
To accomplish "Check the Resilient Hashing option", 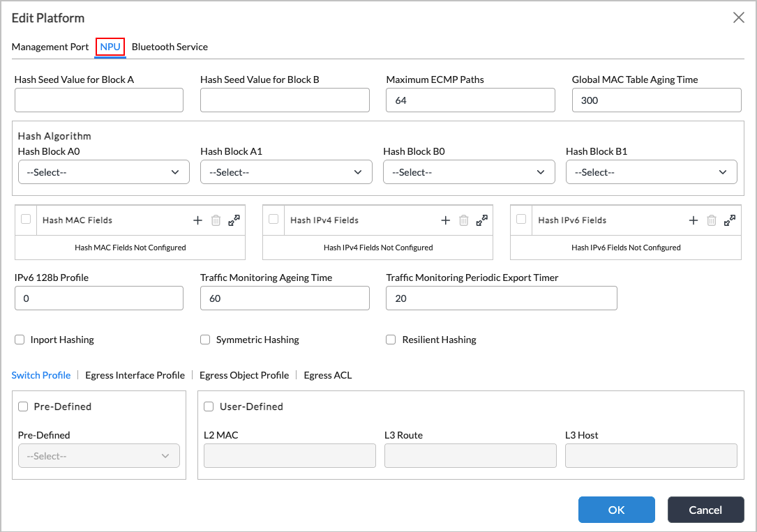I will click(391, 340).
